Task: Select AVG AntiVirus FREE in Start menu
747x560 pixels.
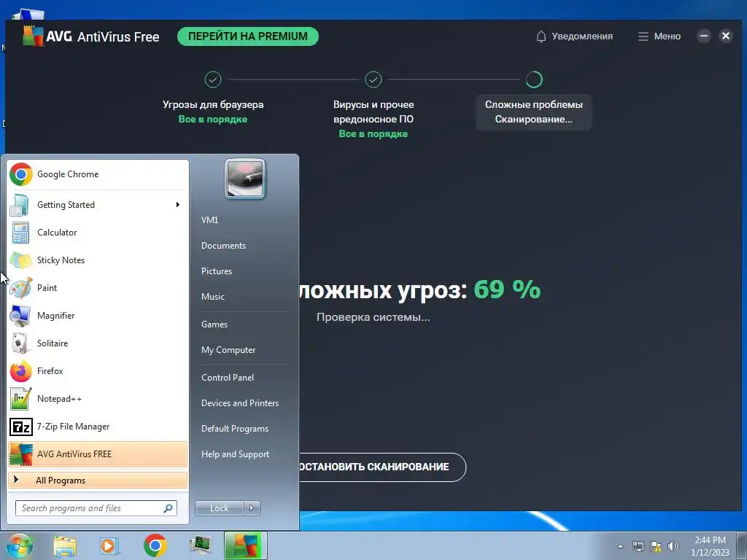Action: pyautogui.click(x=98, y=454)
